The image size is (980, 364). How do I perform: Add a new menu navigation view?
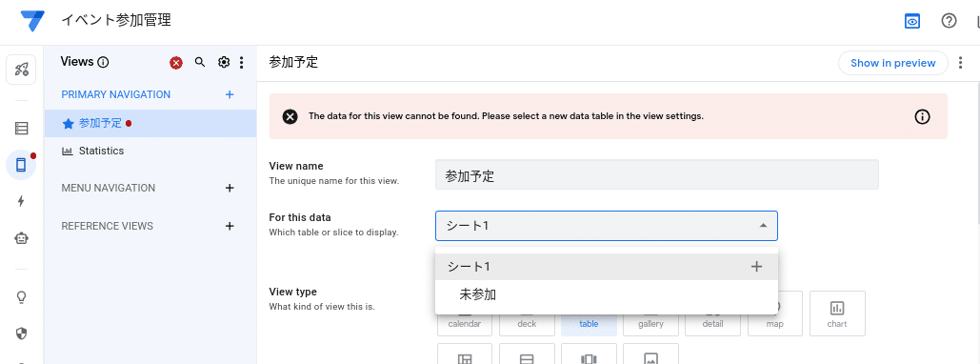click(x=230, y=188)
